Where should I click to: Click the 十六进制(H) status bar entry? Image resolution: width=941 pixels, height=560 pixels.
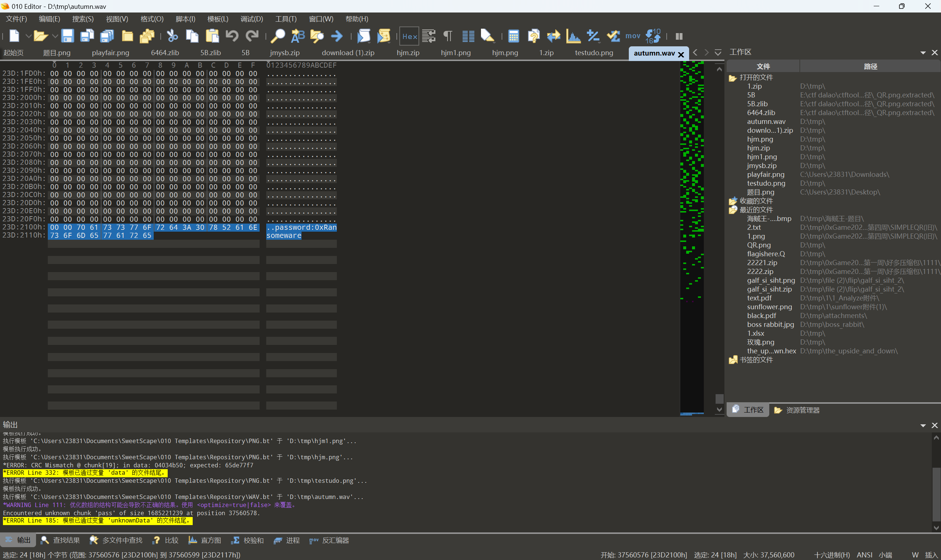coord(832,555)
